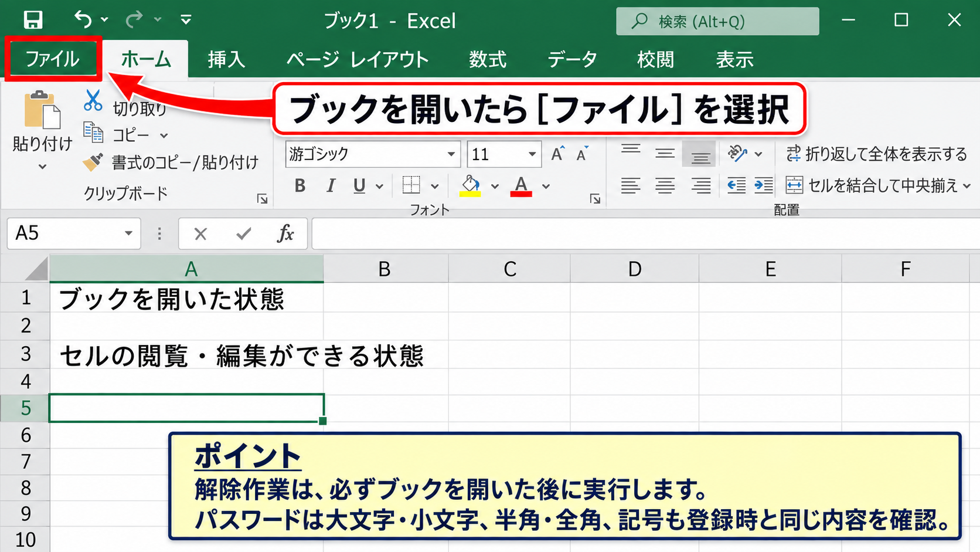Open the borders dropdown arrow
This screenshot has width=980, height=552.
[x=435, y=187]
